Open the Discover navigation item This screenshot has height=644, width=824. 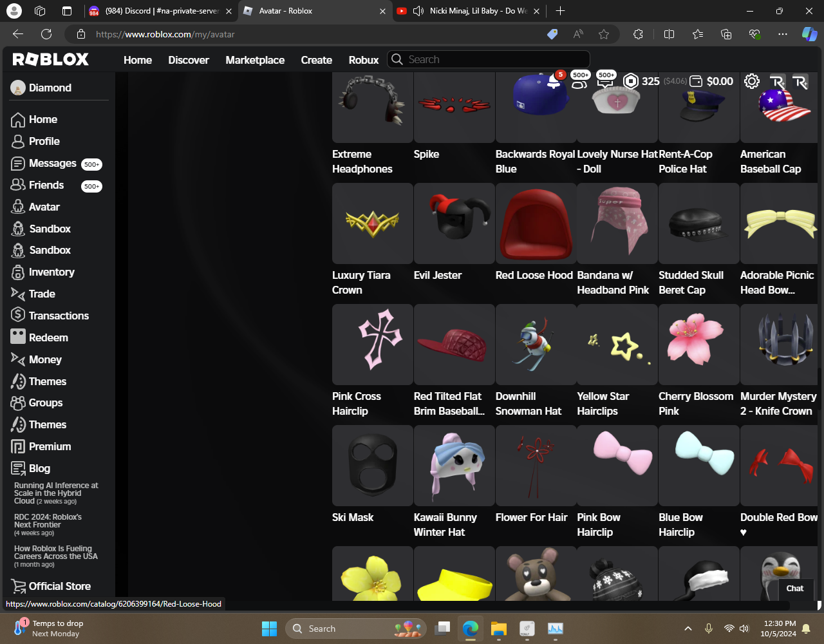189,60
